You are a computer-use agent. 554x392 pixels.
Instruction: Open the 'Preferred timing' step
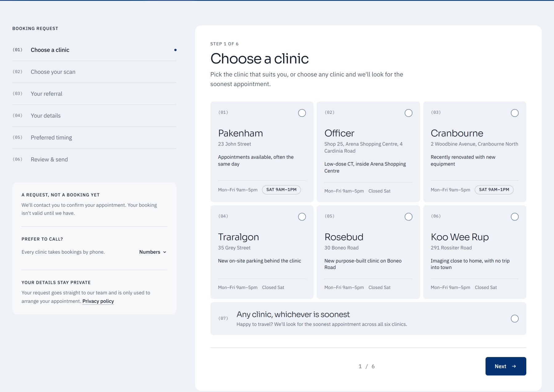pos(94,137)
